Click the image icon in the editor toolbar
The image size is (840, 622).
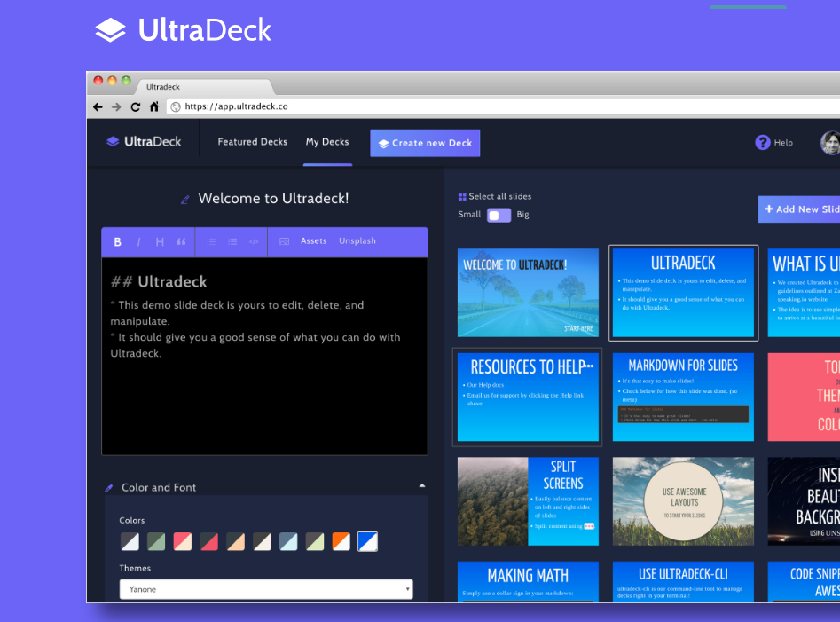pos(285,241)
